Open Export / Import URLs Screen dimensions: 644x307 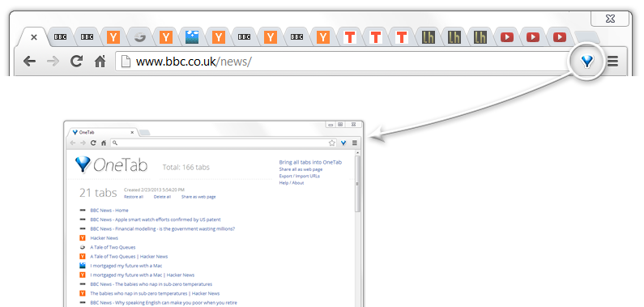pos(300,176)
